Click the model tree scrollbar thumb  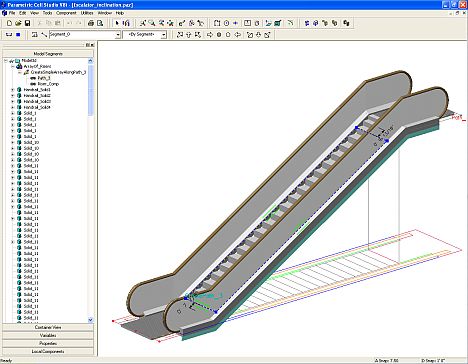click(90, 90)
